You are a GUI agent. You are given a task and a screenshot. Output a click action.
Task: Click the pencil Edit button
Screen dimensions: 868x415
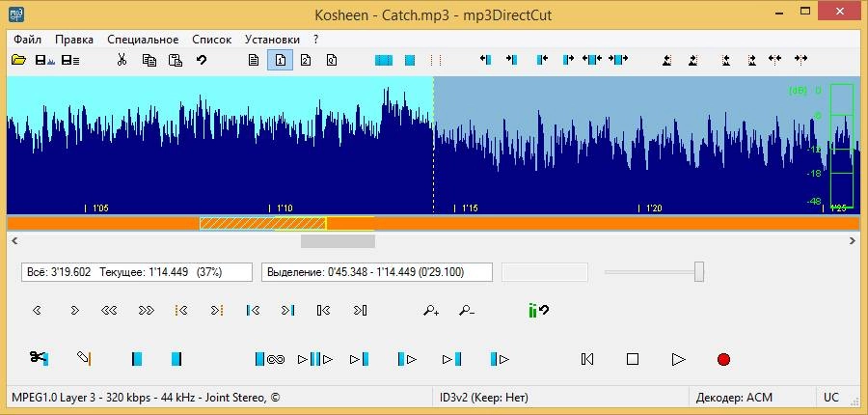tap(84, 358)
